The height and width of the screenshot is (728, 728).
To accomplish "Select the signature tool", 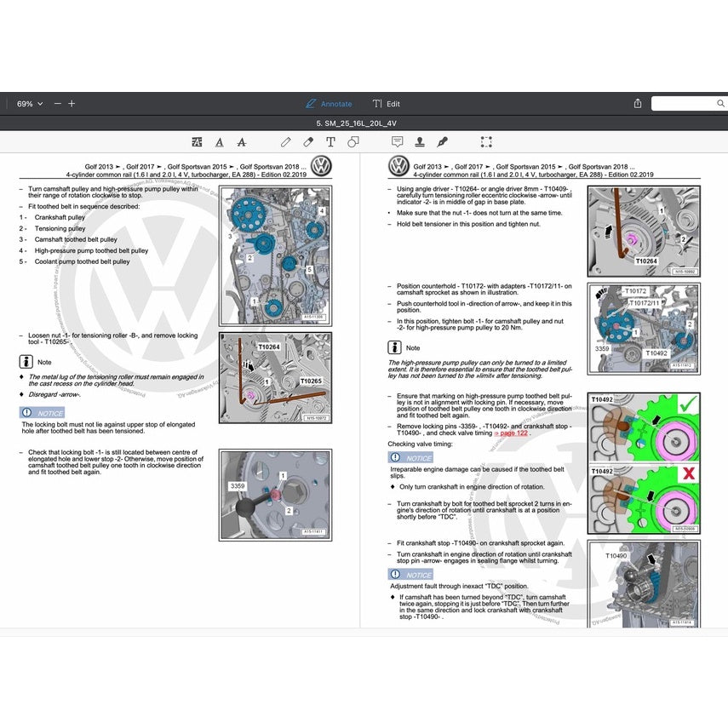I will [442, 142].
